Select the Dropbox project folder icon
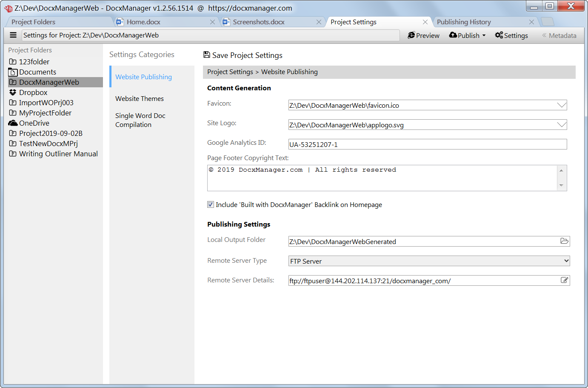 12,92
